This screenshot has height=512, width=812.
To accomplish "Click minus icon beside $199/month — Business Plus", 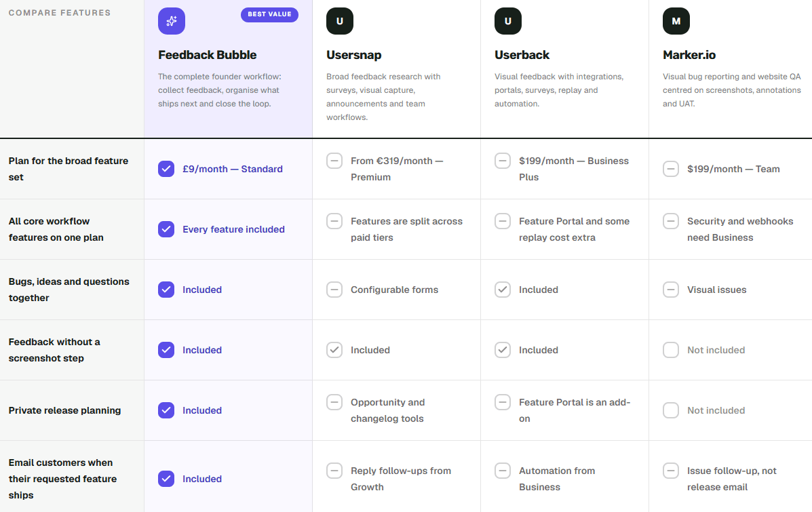I will (x=503, y=161).
